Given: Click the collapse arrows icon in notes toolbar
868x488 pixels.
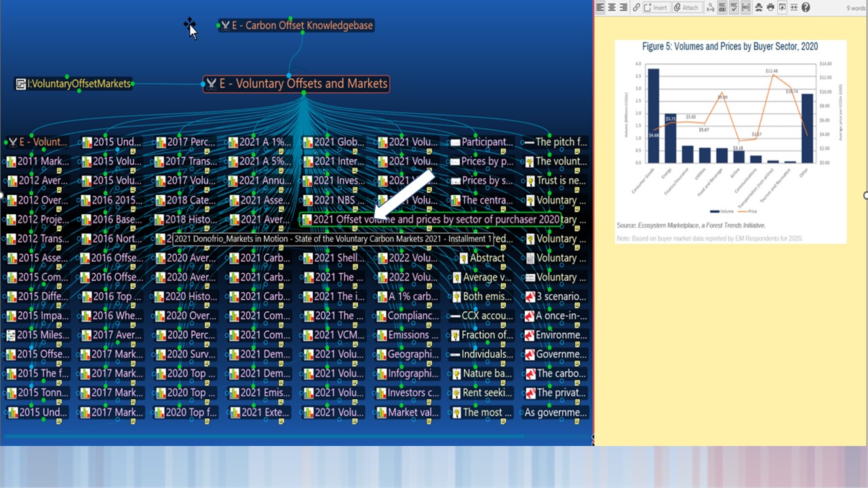Looking at the screenshot, I should click(x=793, y=7).
